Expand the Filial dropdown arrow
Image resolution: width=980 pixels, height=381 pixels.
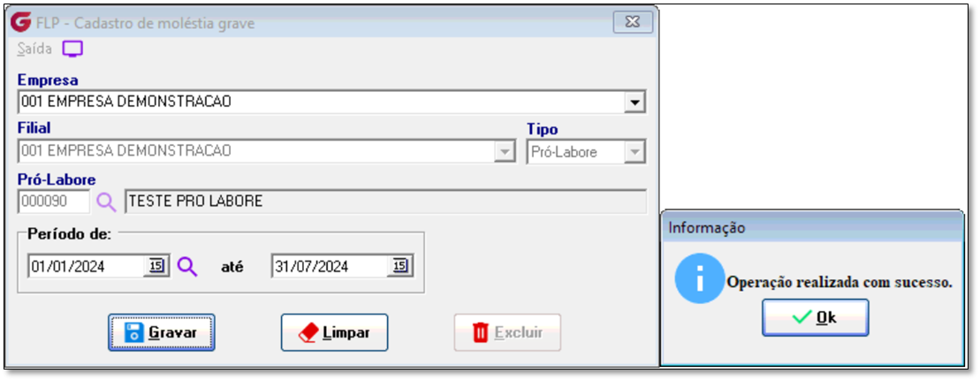pos(504,151)
